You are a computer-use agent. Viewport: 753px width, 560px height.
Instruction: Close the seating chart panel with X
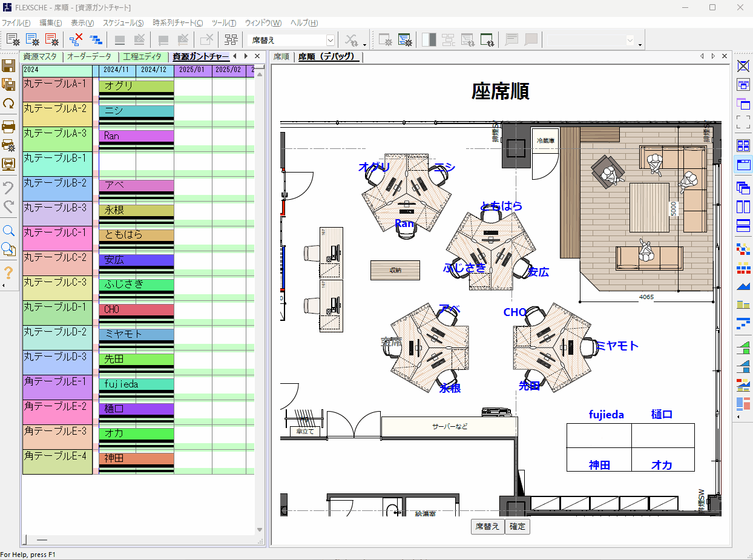pyautogui.click(x=725, y=56)
